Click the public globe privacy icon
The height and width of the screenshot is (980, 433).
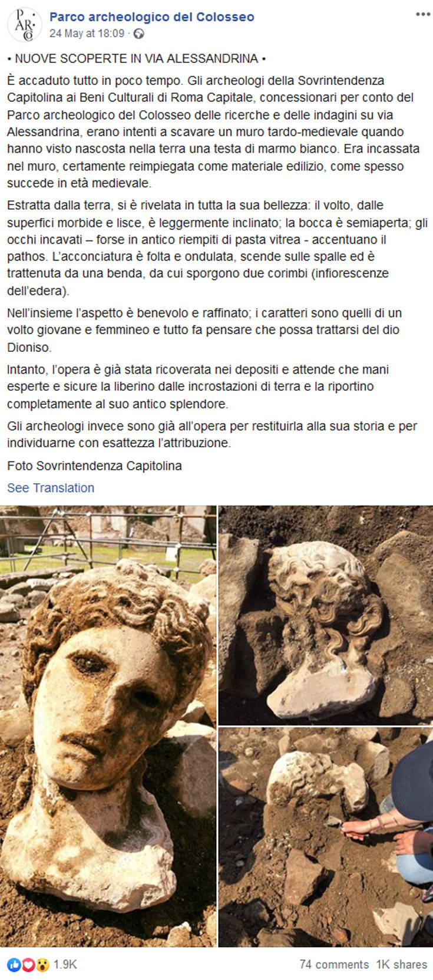tap(138, 34)
